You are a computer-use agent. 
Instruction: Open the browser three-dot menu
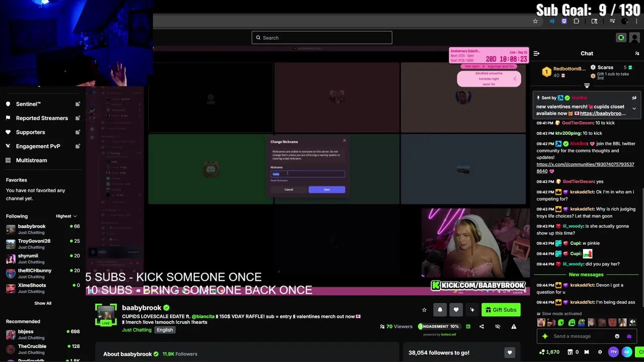(637, 21)
